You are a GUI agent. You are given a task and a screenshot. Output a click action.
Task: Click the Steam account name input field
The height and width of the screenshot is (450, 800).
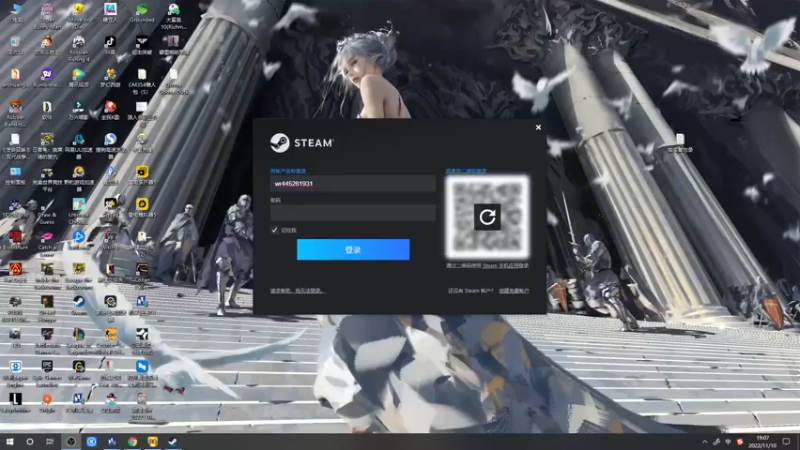[x=353, y=184]
